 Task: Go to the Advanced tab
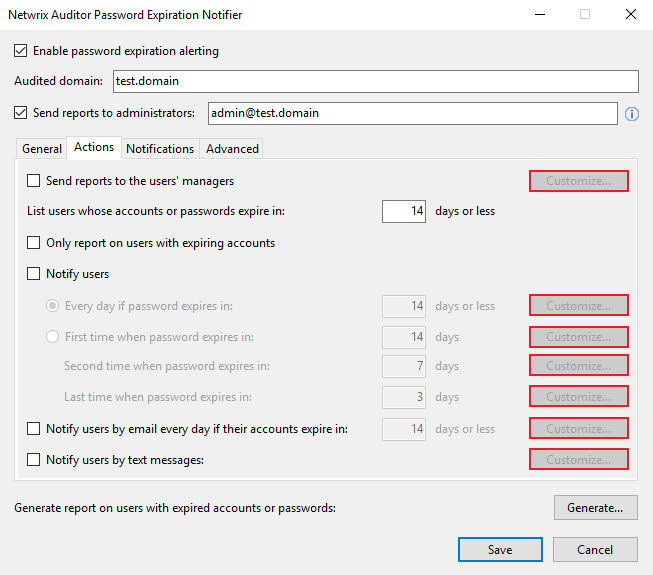point(232,149)
